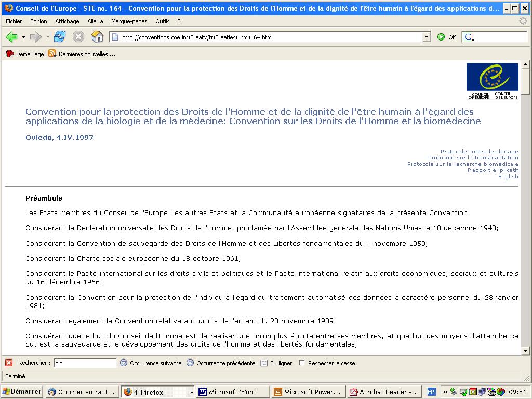Open the Outils menu
This screenshot has height=399, width=532.
point(162,21)
